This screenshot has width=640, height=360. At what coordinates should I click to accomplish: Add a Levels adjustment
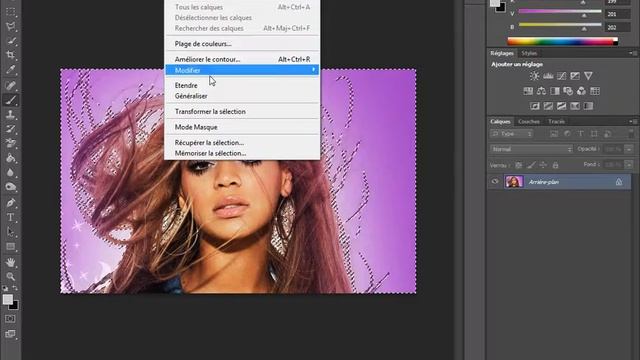click(x=548, y=76)
